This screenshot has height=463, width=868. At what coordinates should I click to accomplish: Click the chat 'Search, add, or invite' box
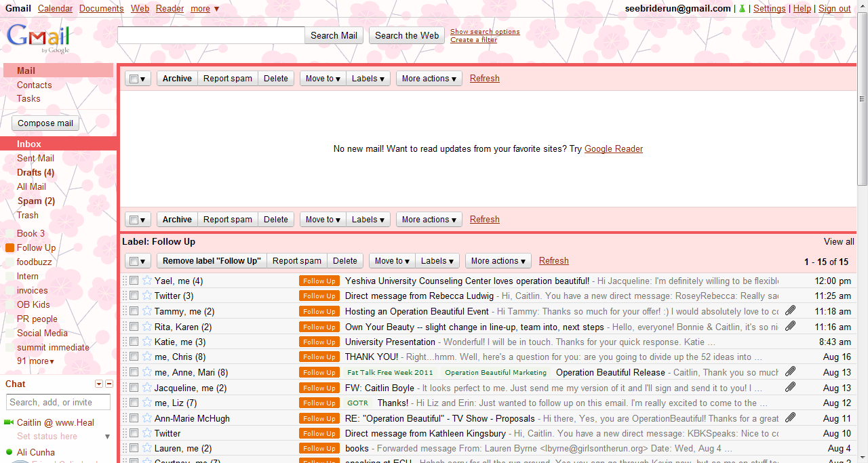[58, 402]
